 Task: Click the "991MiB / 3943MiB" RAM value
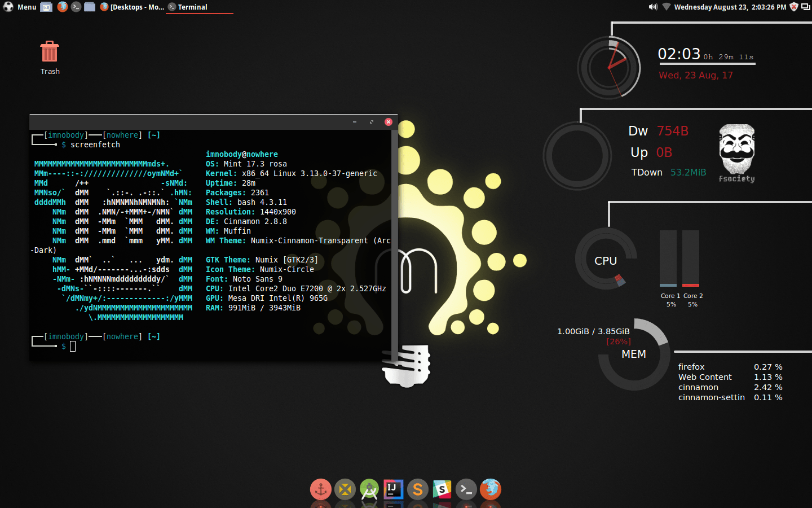[x=264, y=308]
